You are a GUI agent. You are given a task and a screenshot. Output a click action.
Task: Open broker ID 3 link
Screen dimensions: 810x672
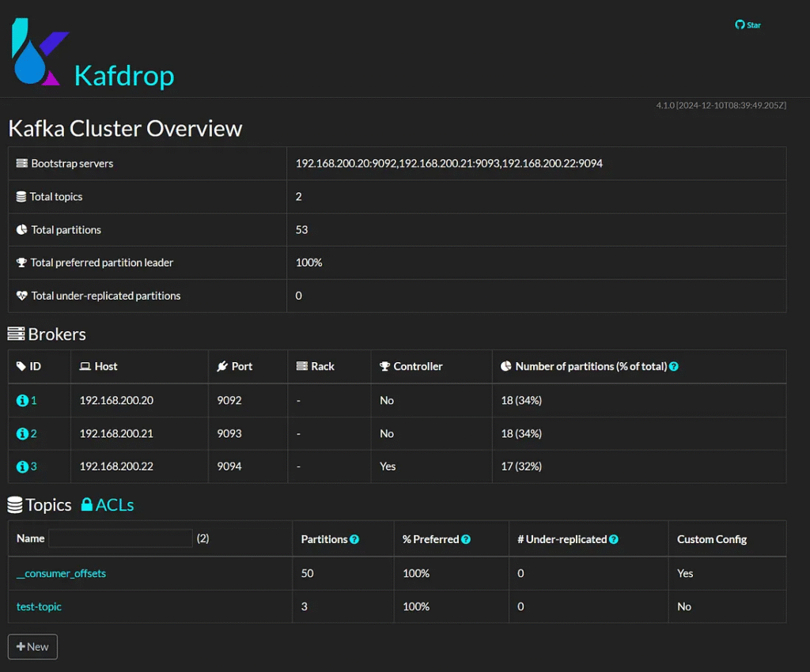coord(33,466)
